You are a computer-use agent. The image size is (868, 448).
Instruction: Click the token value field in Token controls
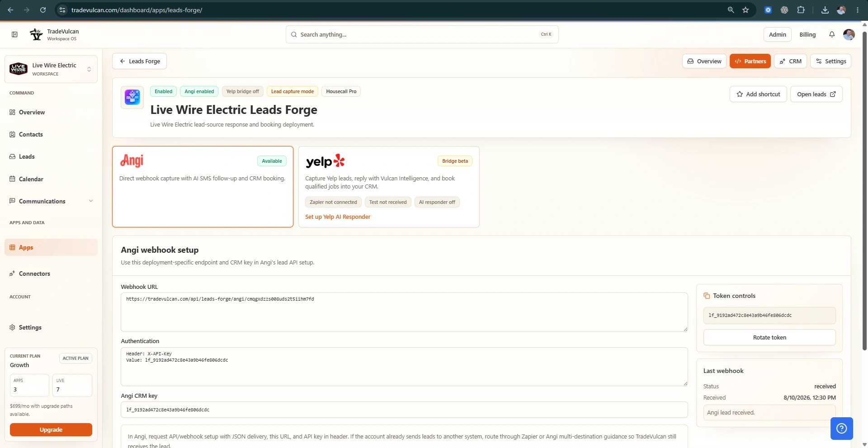click(x=769, y=316)
